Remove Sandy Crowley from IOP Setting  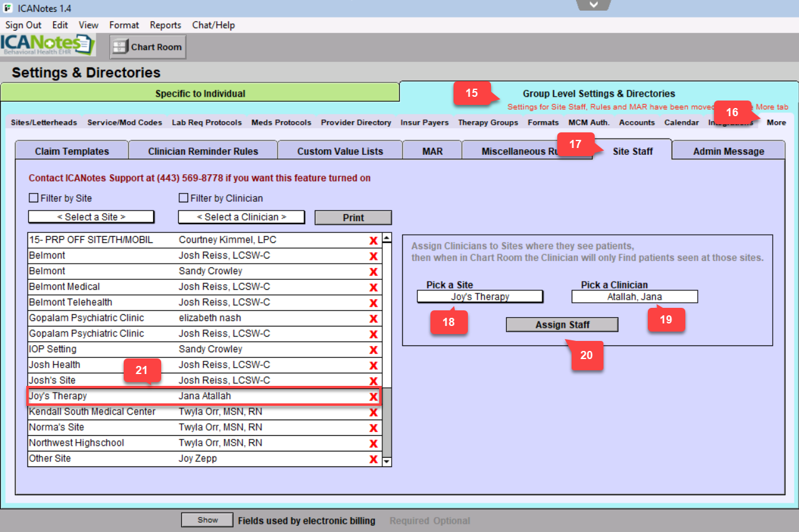click(x=374, y=350)
